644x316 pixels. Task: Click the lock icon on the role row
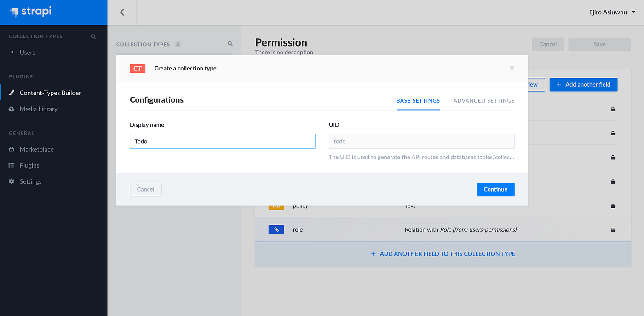[x=612, y=229]
